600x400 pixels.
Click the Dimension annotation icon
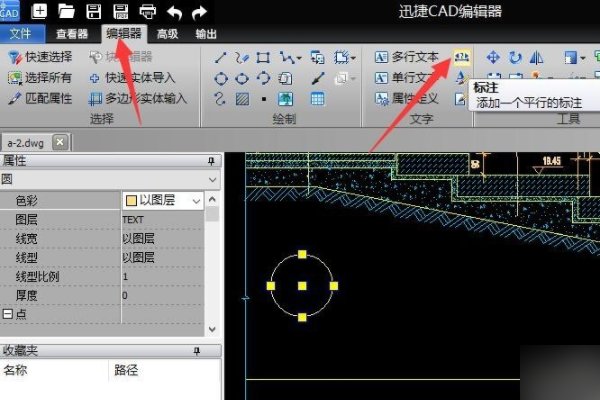[x=462, y=57]
